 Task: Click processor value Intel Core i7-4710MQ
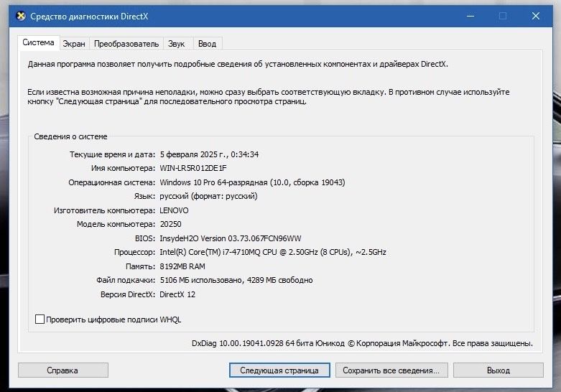click(x=273, y=252)
